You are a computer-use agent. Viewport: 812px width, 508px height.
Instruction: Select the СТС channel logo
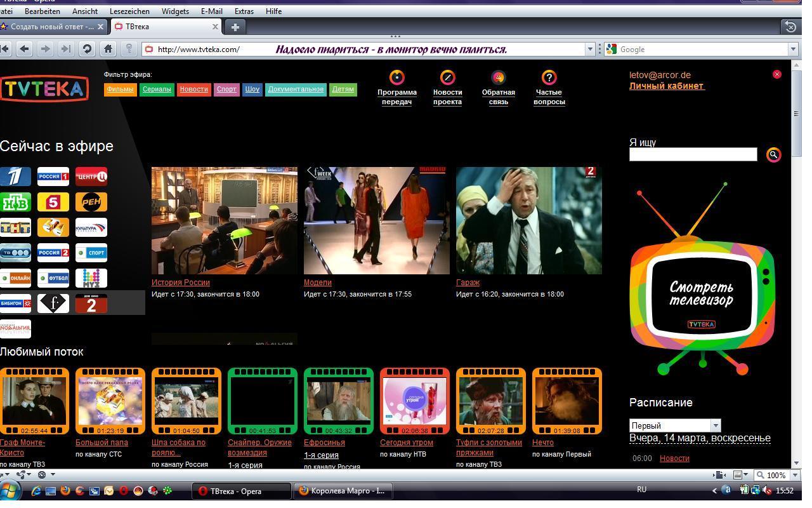53,227
